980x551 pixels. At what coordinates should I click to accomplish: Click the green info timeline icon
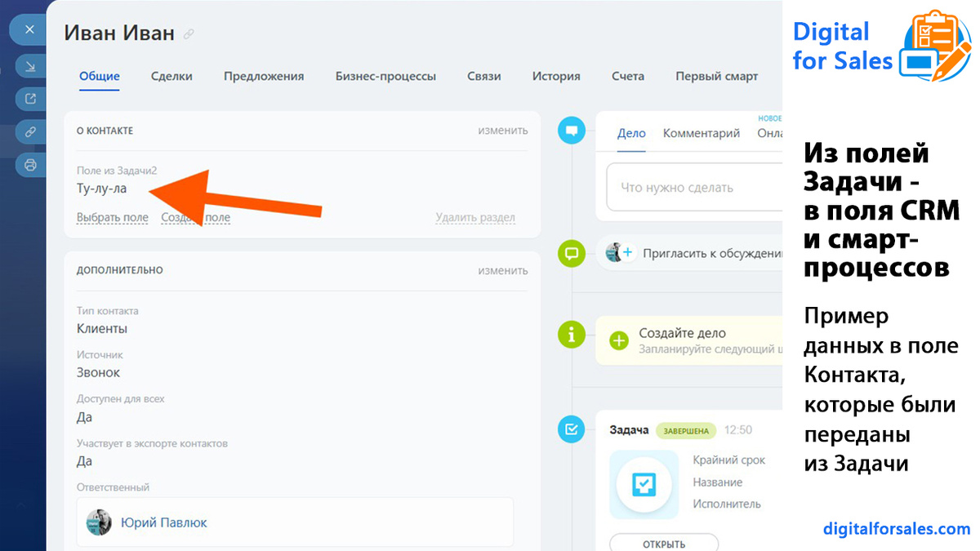pyautogui.click(x=572, y=334)
